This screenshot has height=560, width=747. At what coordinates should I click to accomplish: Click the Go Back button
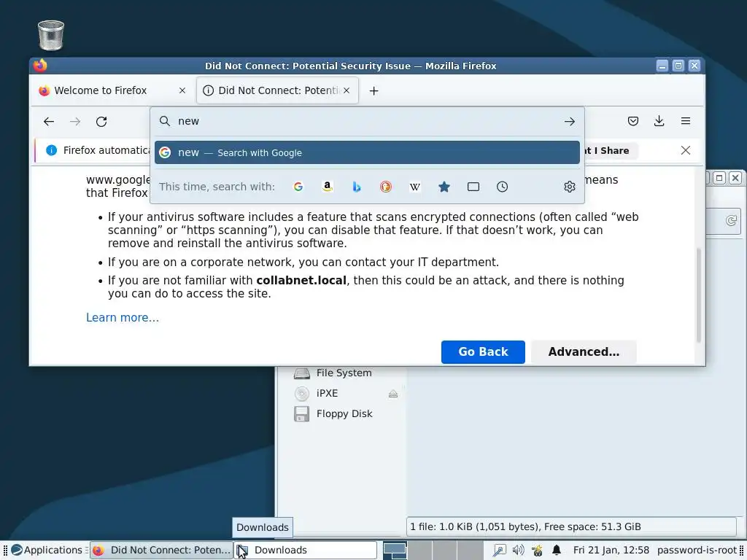pos(483,352)
